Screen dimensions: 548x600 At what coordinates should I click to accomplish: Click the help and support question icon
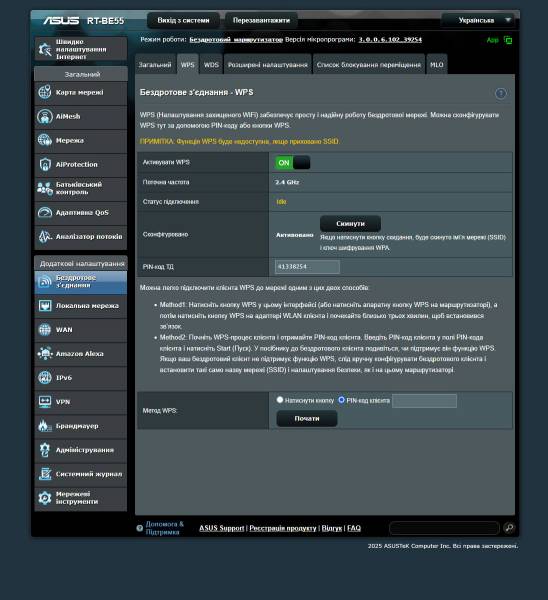click(140, 528)
